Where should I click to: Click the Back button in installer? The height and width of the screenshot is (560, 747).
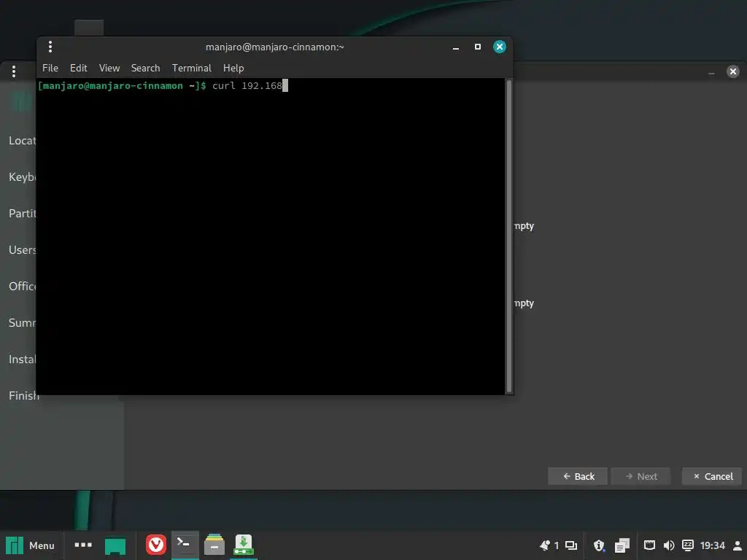[x=578, y=476]
